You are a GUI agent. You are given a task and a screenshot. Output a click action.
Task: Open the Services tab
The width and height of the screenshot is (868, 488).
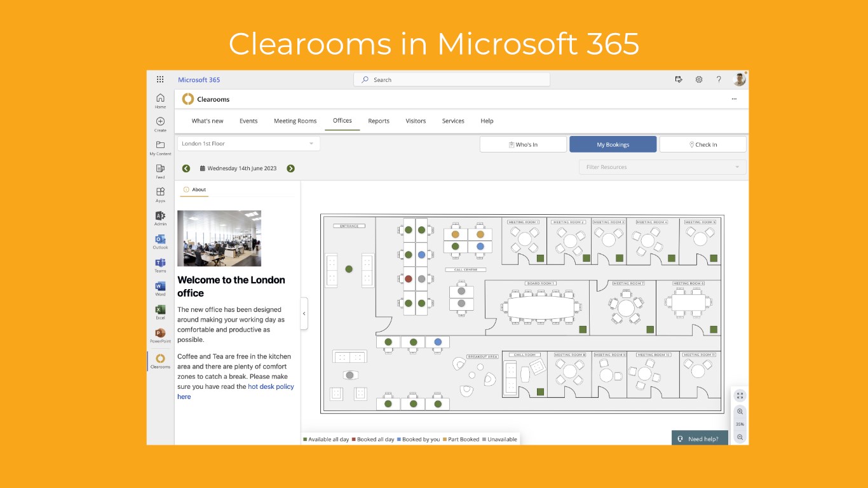(x=453, y=121)
